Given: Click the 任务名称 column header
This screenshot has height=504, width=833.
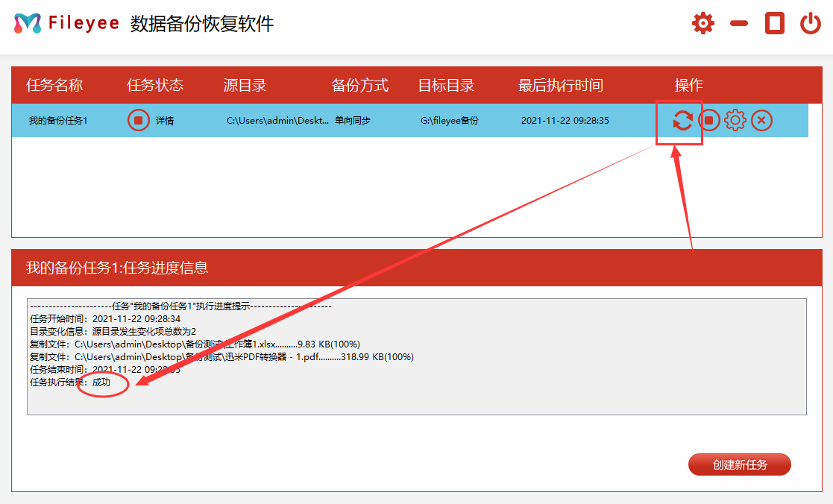Looking at the screenshot, I should tap(54, 85).
